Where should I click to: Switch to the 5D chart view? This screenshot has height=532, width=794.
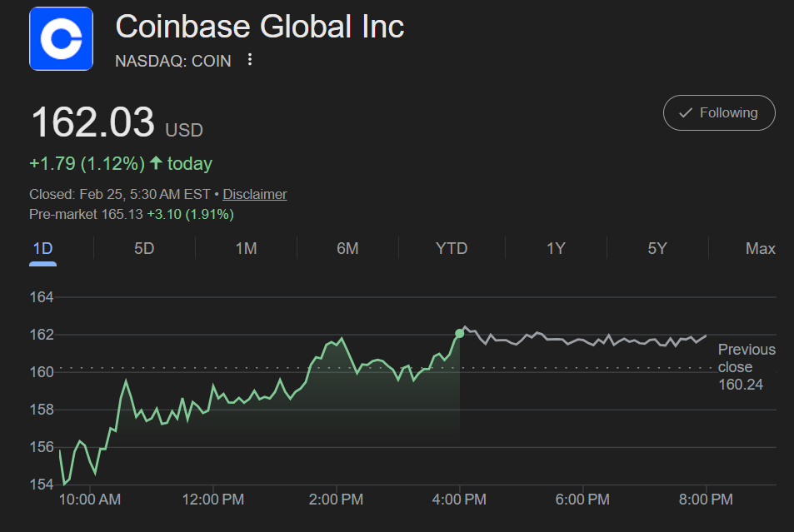click(x=142, y=248)
